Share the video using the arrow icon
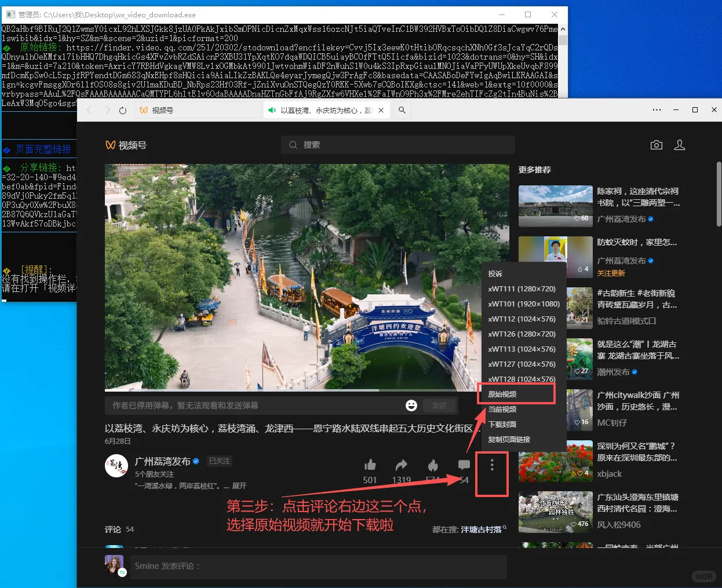This screenshot has width=722, height=588. tap(402, 465)
